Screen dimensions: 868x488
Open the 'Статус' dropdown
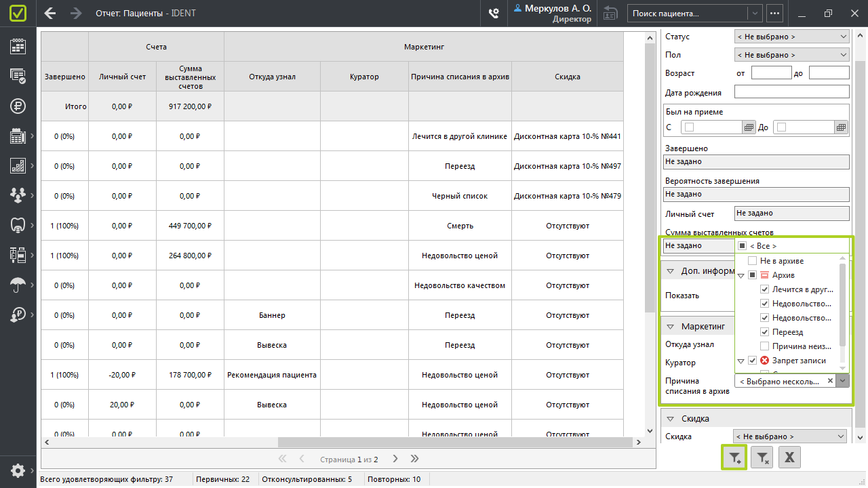[x=792, y=37]
